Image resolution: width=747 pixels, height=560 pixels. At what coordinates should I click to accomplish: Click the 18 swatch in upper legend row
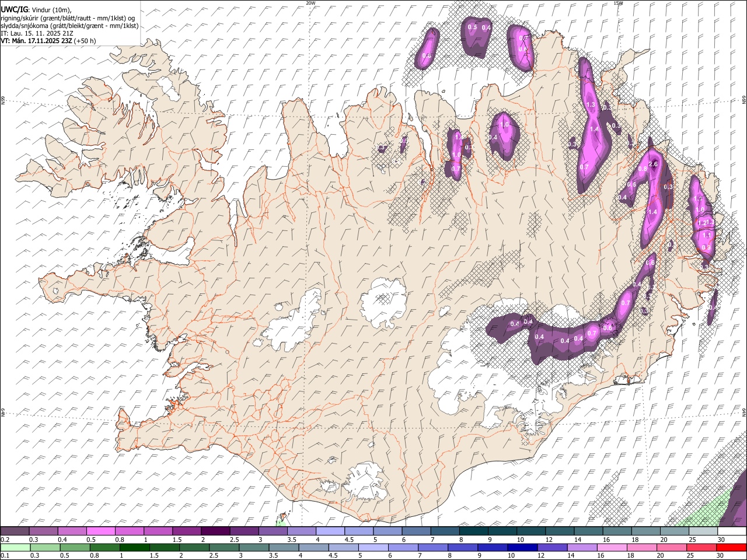(645, 531)
